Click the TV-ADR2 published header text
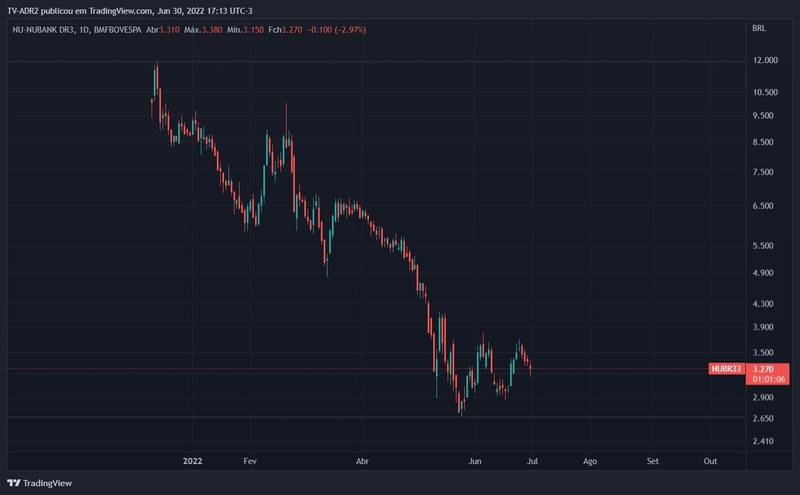The height and width of the screenshot is (495, 800). 130,11
